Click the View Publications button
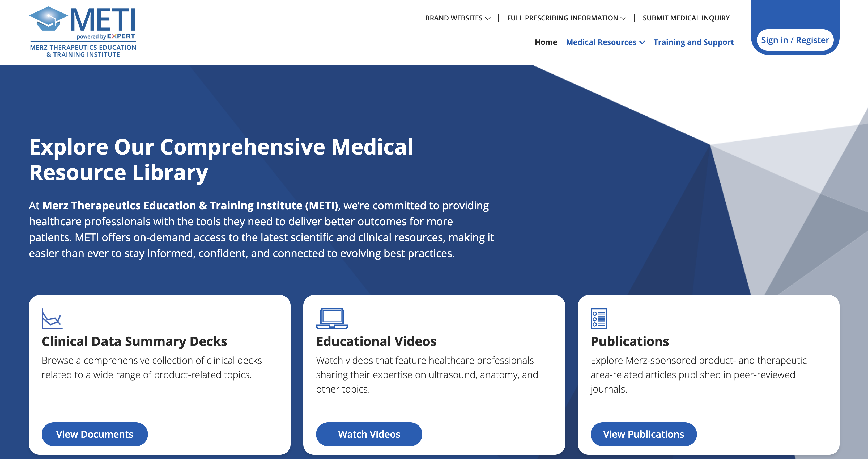The width and height of the screenshot is (868, 459). point(644,434)
